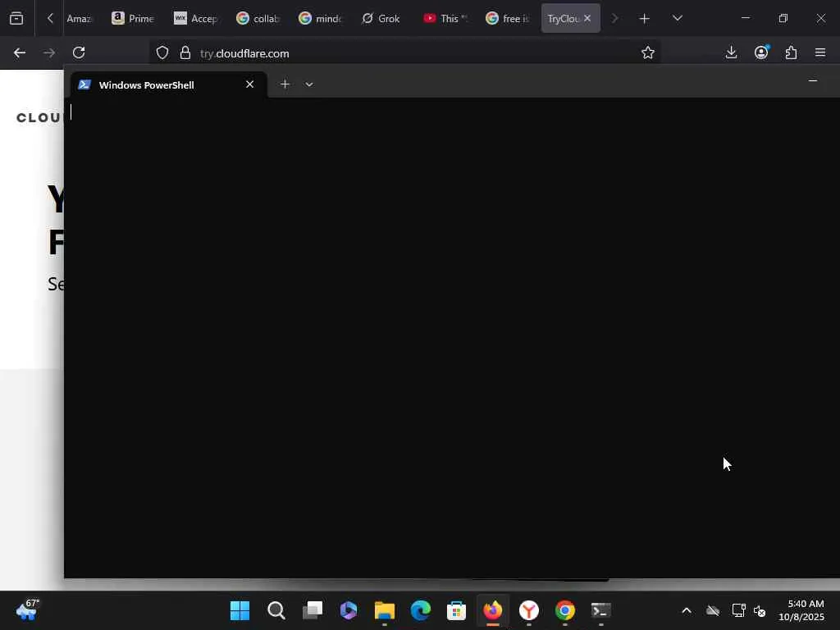The image size is (840, 630).
Task: Bookmark this page with star icon
Action: coord(648,52)
